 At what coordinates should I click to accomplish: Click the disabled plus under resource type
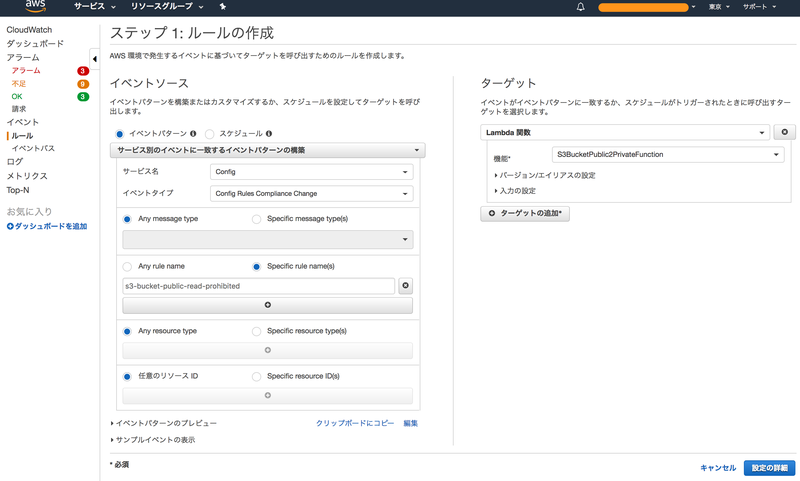point(267,350)
